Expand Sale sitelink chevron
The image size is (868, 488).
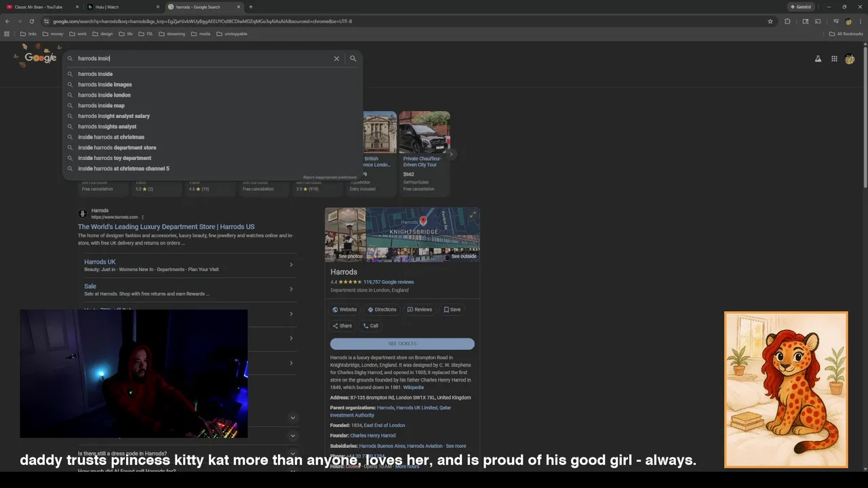click(x=291, y=289)
